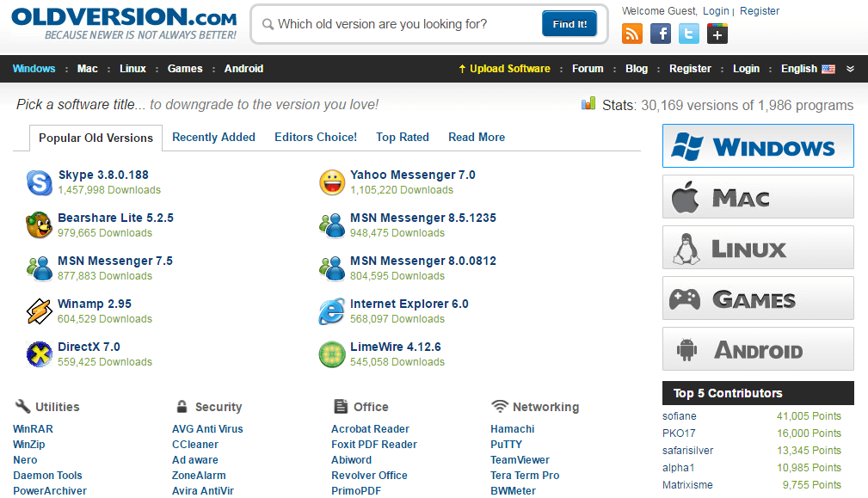Click the MSN Messenger 8.5.1235 icon
The height and width of the screenshot is (498, 868).
click(332, 225)
